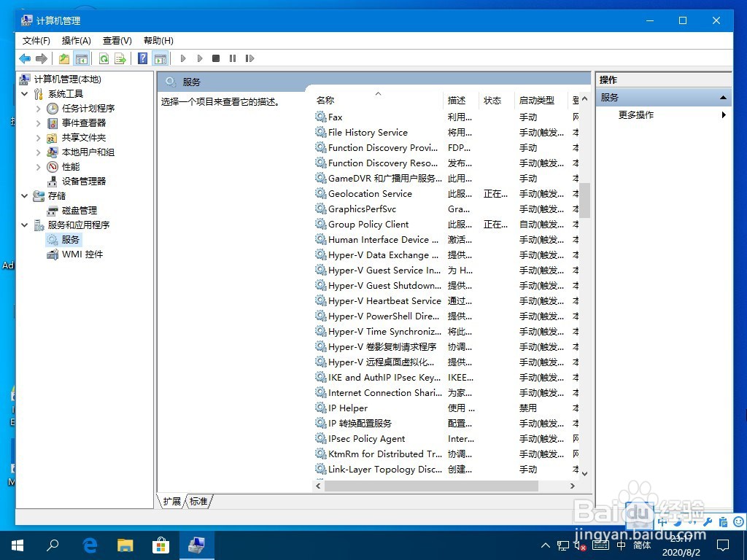The width and height of the screenshot is (747, 560).
Task: Open the 帮助(H) menu
Action: point(158,41)
